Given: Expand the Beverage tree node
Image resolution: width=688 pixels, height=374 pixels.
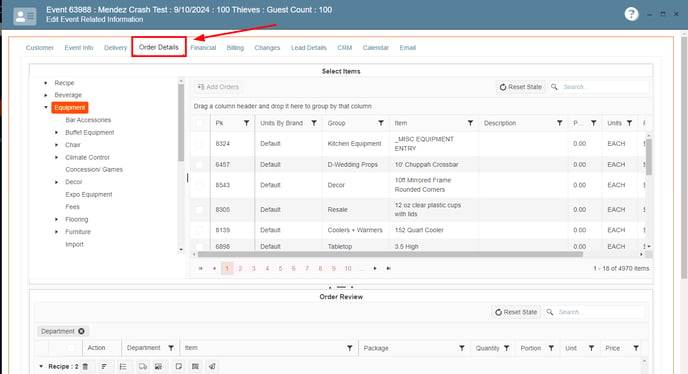Looking at the screenshot, I should click(x=46, y=95).
